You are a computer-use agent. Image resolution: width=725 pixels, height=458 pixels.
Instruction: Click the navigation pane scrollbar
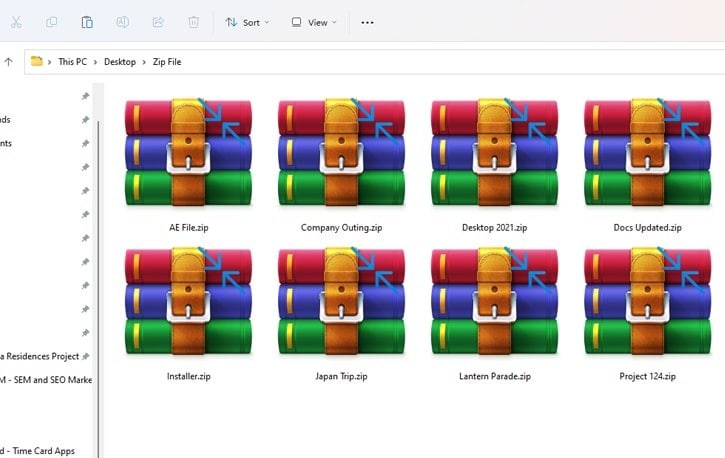[98, 289]
